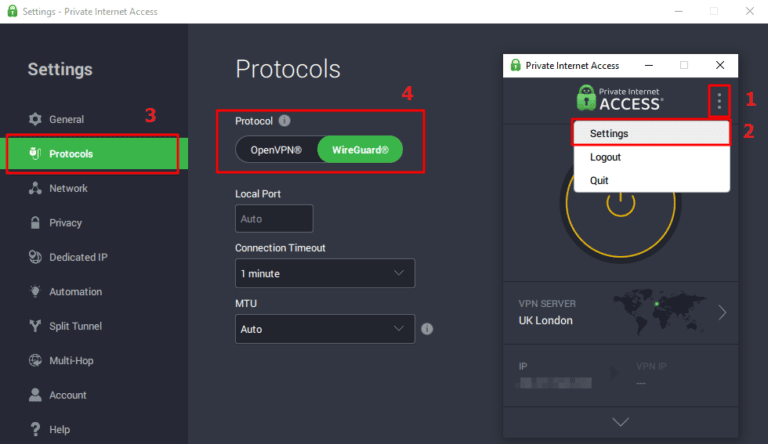Click the VPN SERVER label
Viewport: 768px width, 444px height.
tap(547, 303)
